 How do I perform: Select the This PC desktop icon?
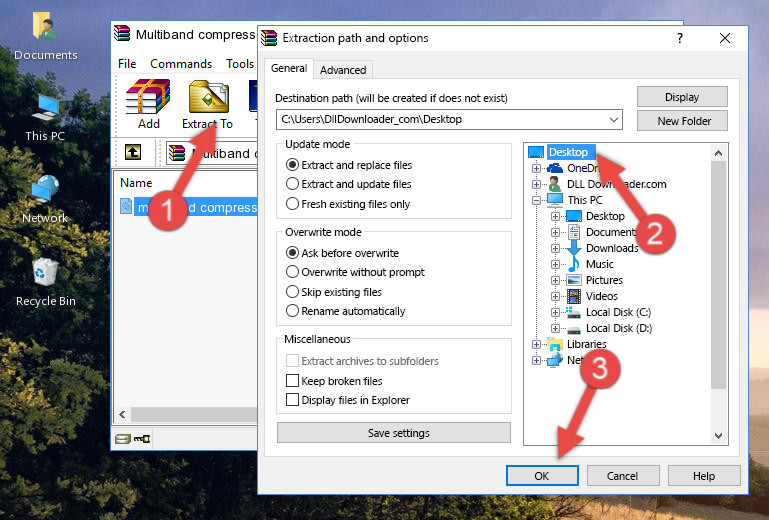(45, 118)
